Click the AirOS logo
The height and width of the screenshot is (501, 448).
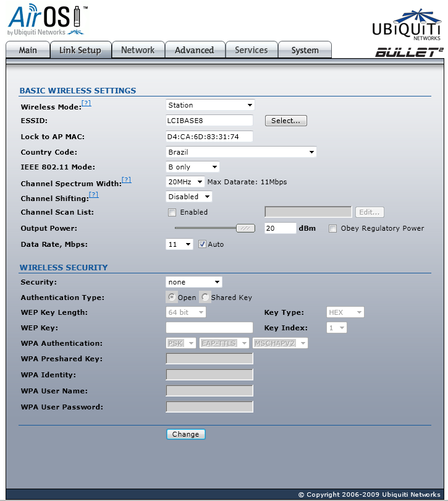(x=47, y=20)
